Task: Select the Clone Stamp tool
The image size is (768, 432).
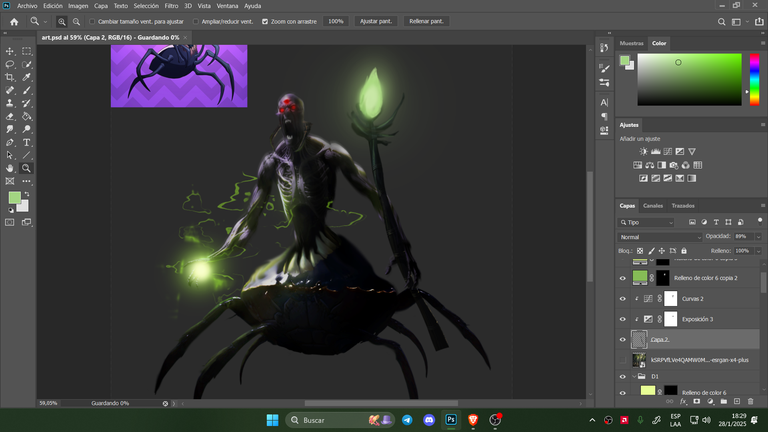Action: pos(10,103)
